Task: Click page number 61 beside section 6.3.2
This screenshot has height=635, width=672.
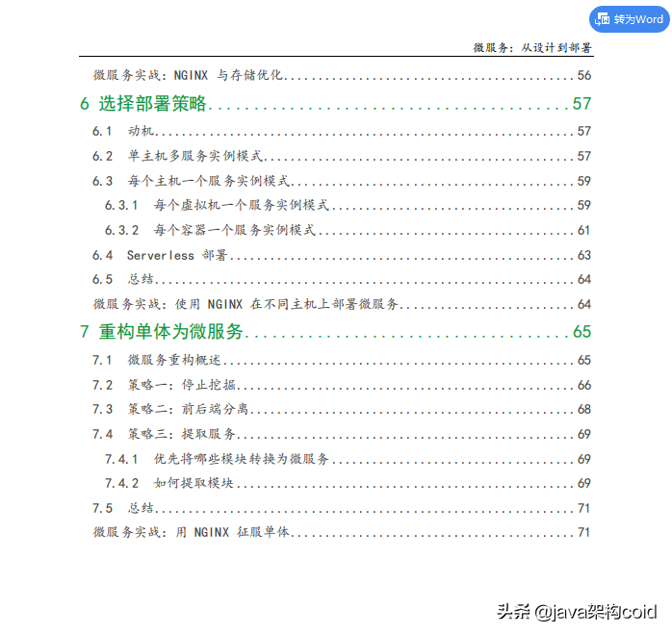Action: pyautogui.click(x=584, y=230)
